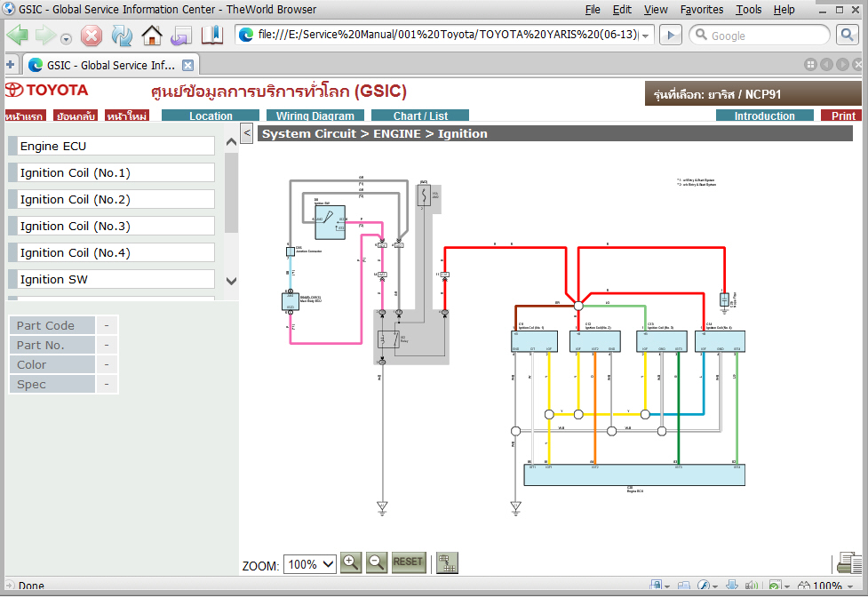This screenshot has height=598, width=868.
Task: Click the grid overview icon next to RESET
Action: [x=447, y=563]
